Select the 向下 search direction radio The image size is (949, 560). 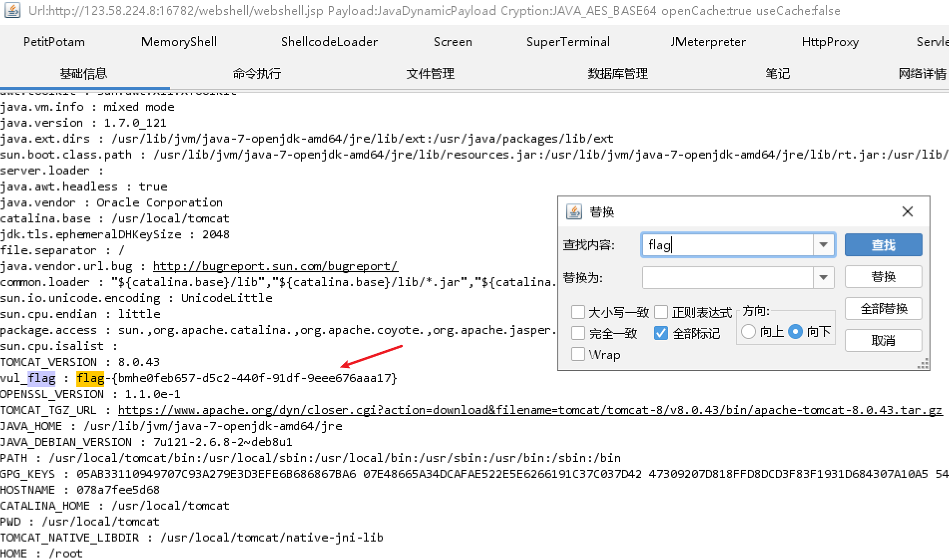point(795,332)
